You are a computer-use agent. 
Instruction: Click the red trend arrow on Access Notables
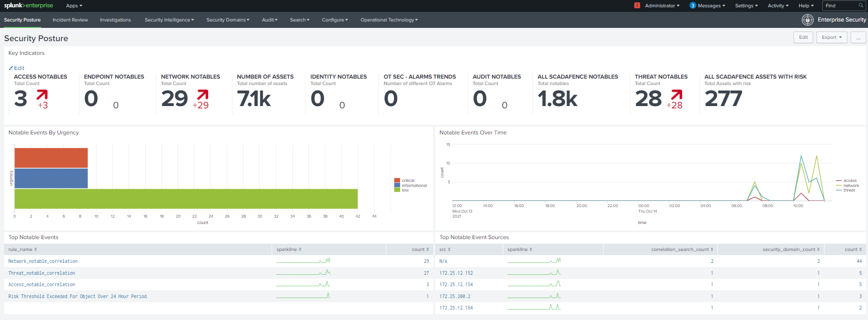pyautogui.click(x=42, y=95)
